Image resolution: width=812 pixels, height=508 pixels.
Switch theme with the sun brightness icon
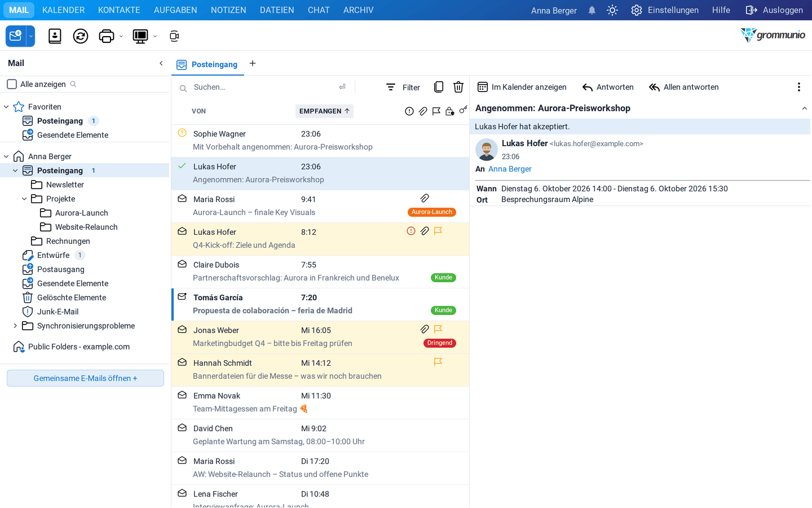612,10
